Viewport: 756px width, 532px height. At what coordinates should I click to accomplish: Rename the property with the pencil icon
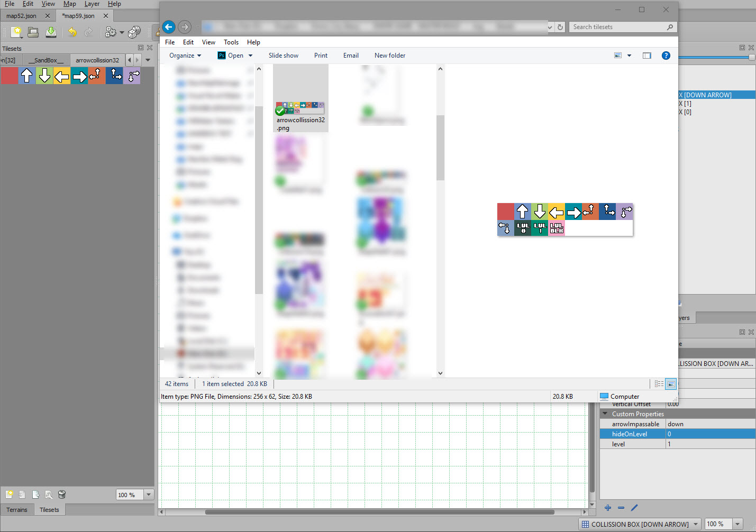(x=634, y=508)
